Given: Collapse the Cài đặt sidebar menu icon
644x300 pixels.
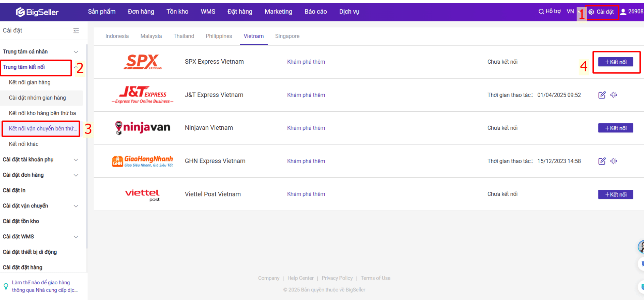Looking at the screenshot, I should click(76, 31).
